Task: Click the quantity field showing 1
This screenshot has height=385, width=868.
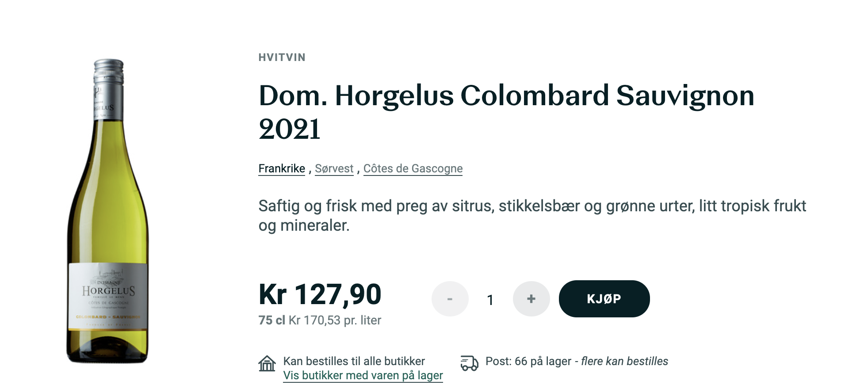Action: [490, 300]
